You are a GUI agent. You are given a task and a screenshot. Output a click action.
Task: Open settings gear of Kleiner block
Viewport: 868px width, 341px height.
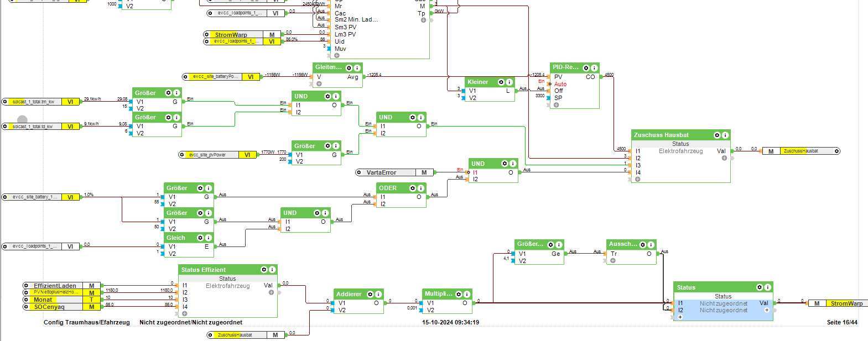click(501, 82)
